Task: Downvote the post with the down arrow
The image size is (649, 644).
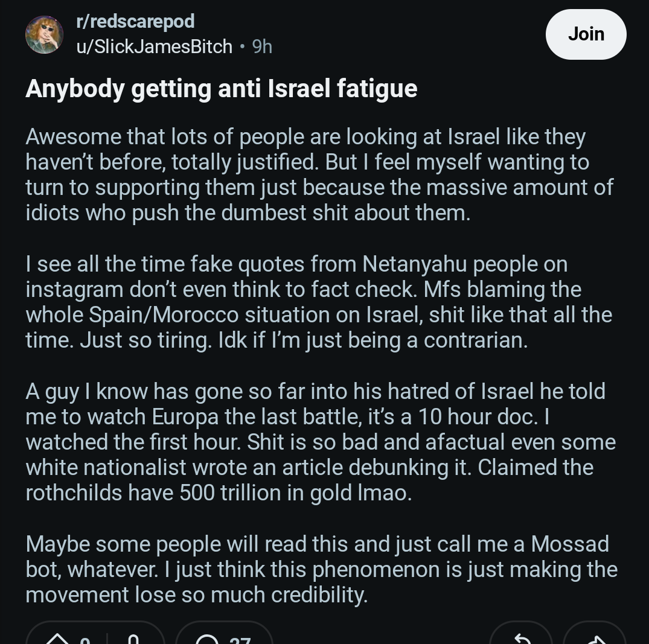Action: [x=133, y=639]
